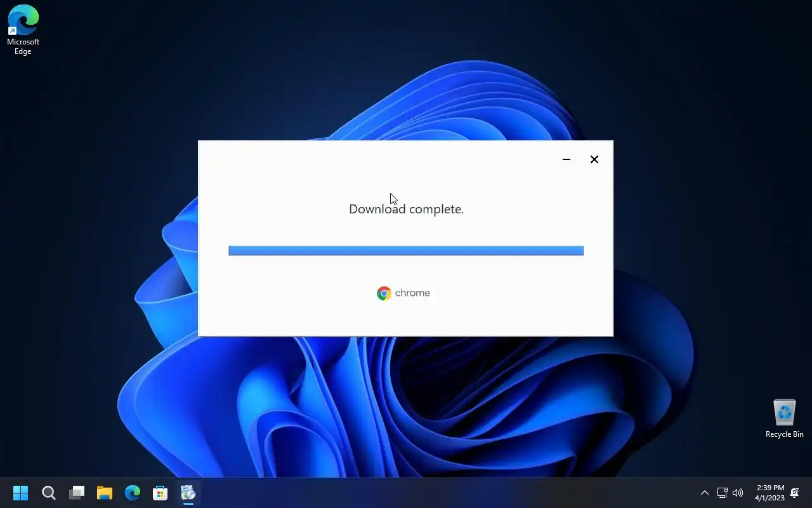Open taskbar Search

pyautogui.click(x=49, y=493)
